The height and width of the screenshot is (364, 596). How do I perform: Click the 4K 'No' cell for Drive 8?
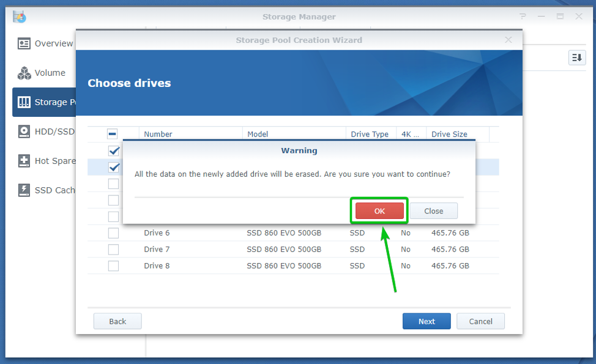pyautogui.click(x=406, y=266)
